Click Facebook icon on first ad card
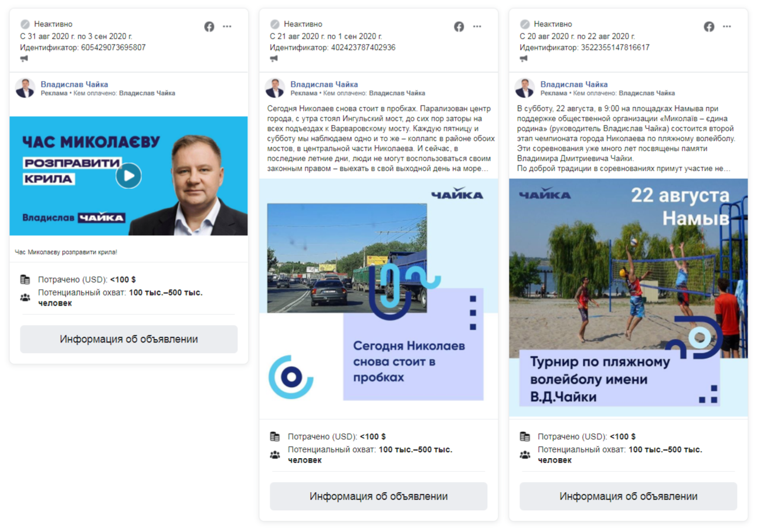 pos(209,26)
